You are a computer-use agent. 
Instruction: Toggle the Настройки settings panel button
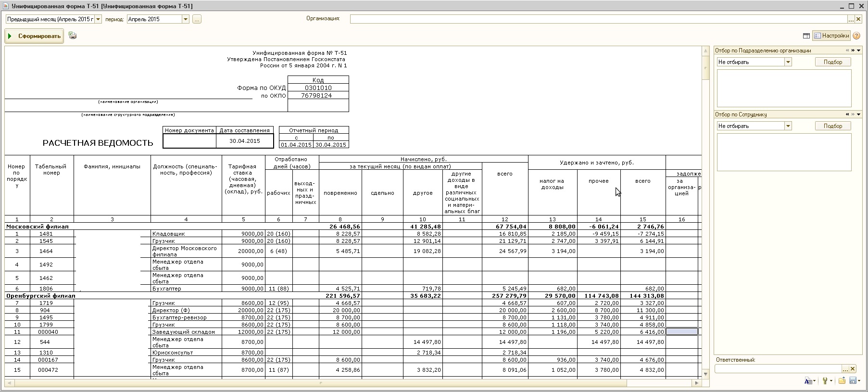831,36
